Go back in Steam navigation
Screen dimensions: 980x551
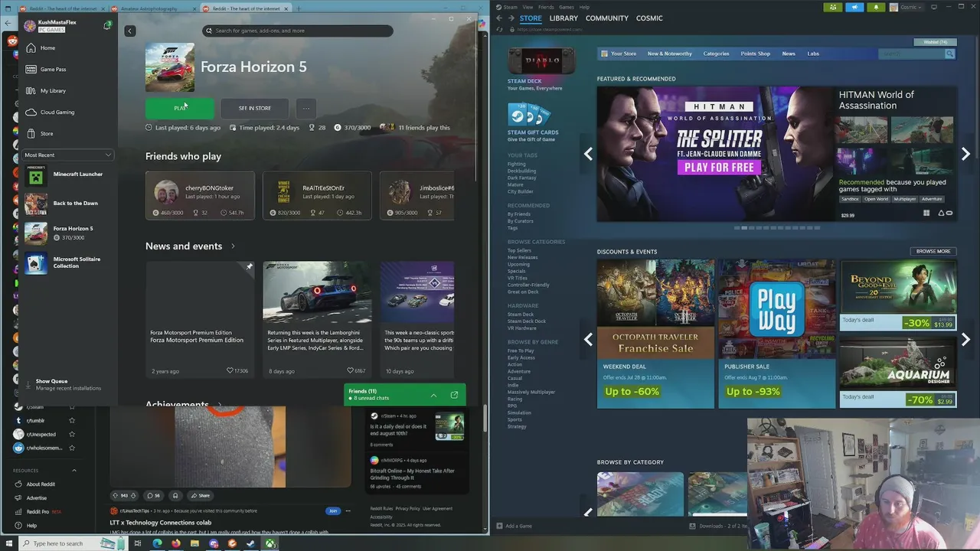pyautogui.click(x=500, y=18)
